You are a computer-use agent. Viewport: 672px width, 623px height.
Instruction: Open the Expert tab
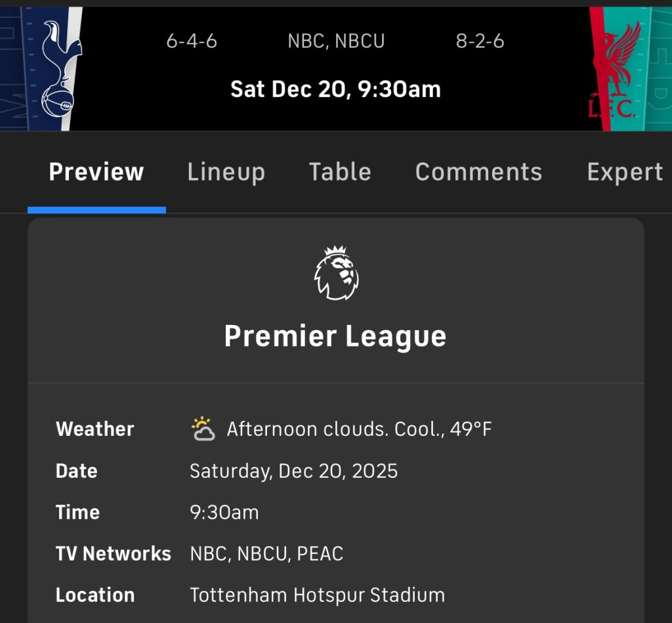pyautogui.click(x=624, y=172)
